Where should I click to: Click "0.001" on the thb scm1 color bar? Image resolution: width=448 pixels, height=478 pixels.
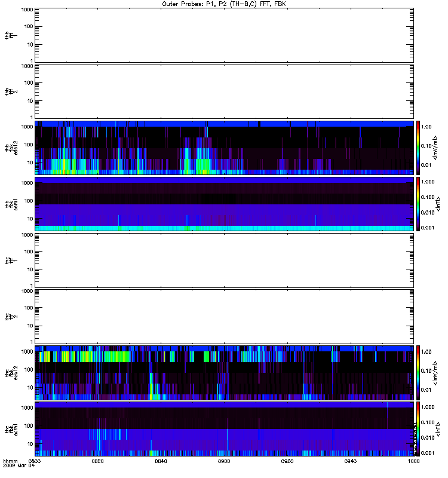coord(428,228)
